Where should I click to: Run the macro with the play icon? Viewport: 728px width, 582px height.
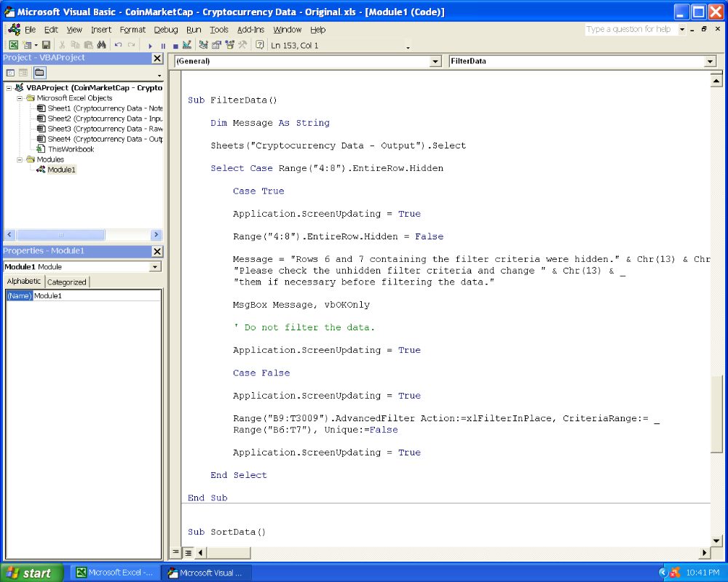tap(150, 46)
